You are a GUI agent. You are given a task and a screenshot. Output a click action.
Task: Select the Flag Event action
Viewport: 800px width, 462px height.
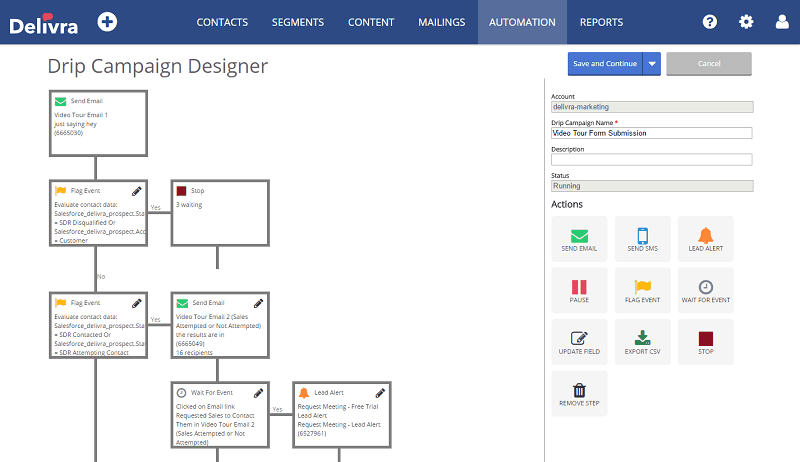click(642, 290)
